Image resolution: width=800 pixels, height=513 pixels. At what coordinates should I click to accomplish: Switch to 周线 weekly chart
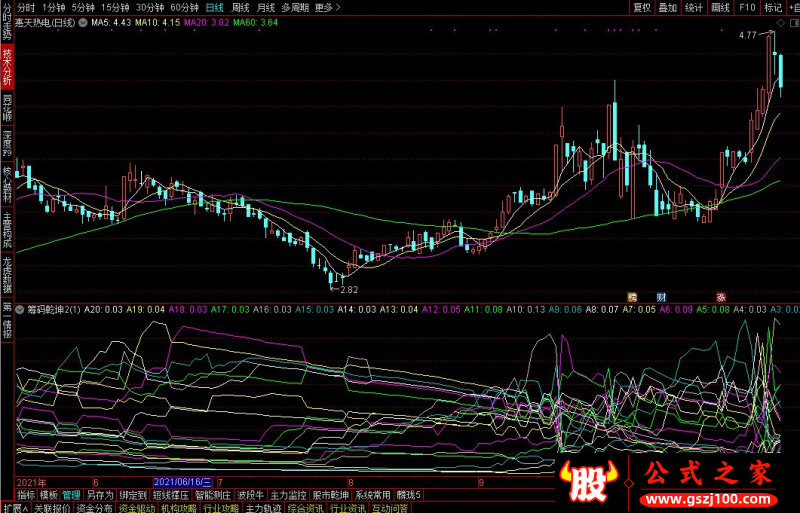tap(240, 7)
